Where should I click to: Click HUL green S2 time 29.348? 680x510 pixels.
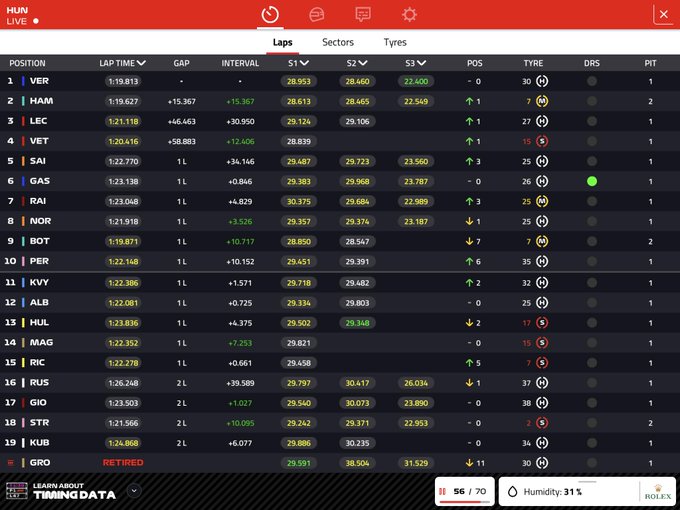tap(357, 323)
